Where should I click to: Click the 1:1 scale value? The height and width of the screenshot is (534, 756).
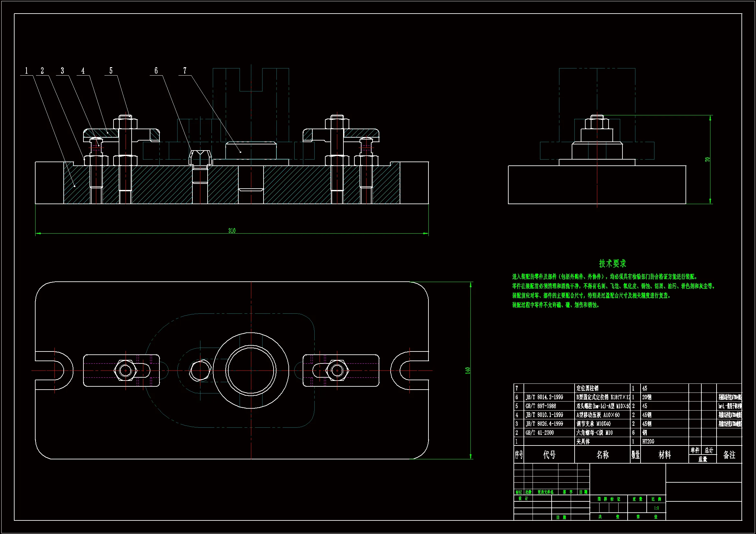click(656, 508)
